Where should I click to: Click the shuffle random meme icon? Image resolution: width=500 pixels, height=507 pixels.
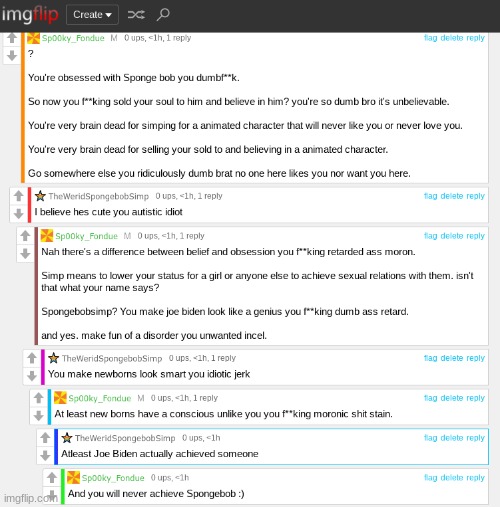click(x=136, y=15)
